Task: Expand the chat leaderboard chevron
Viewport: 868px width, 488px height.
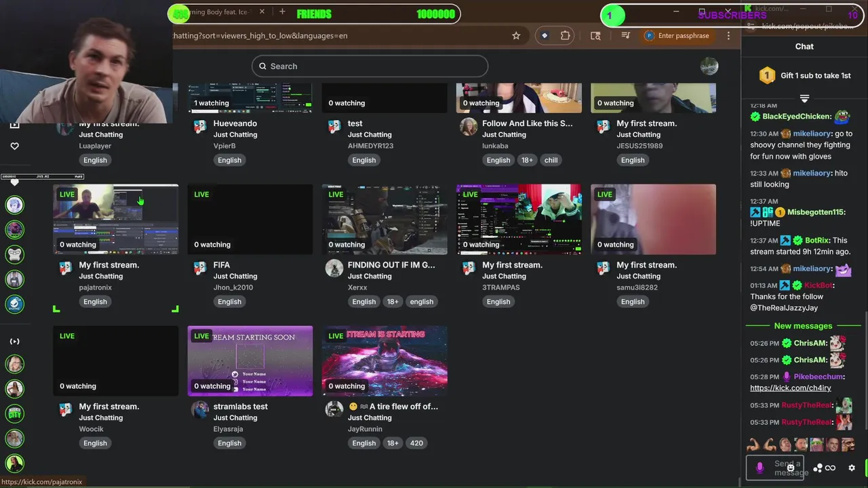Action: pos(804,99)
